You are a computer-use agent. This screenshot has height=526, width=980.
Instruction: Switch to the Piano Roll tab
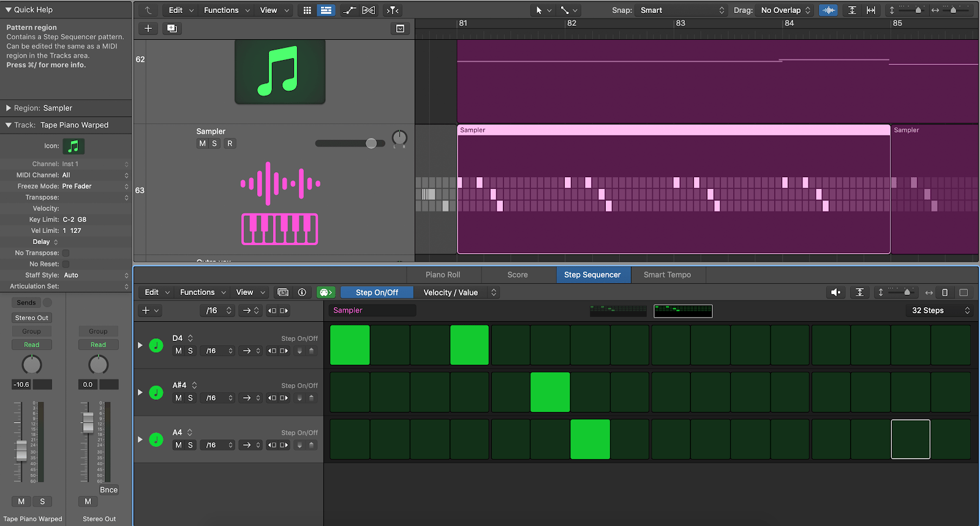pyautogui.click(x=443, y=275)
